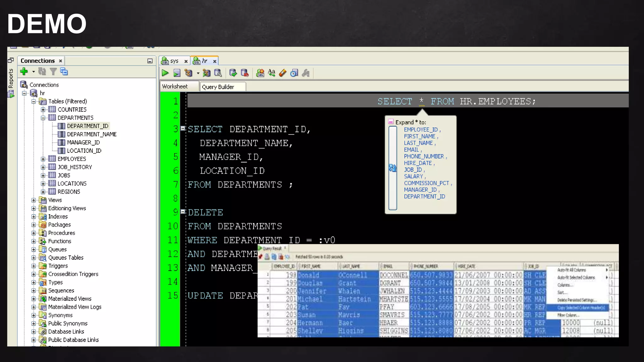
Task: Click the Commit database icon
Action: click(233, 73)
